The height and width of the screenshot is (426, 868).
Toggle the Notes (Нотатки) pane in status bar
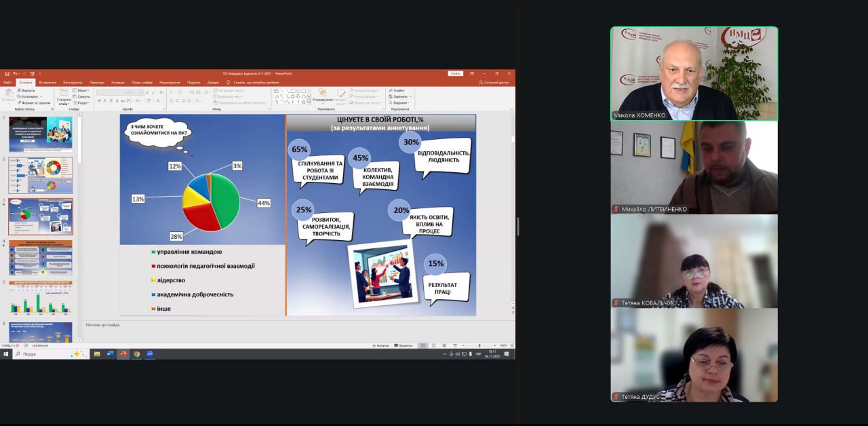[x=382, y=345]
